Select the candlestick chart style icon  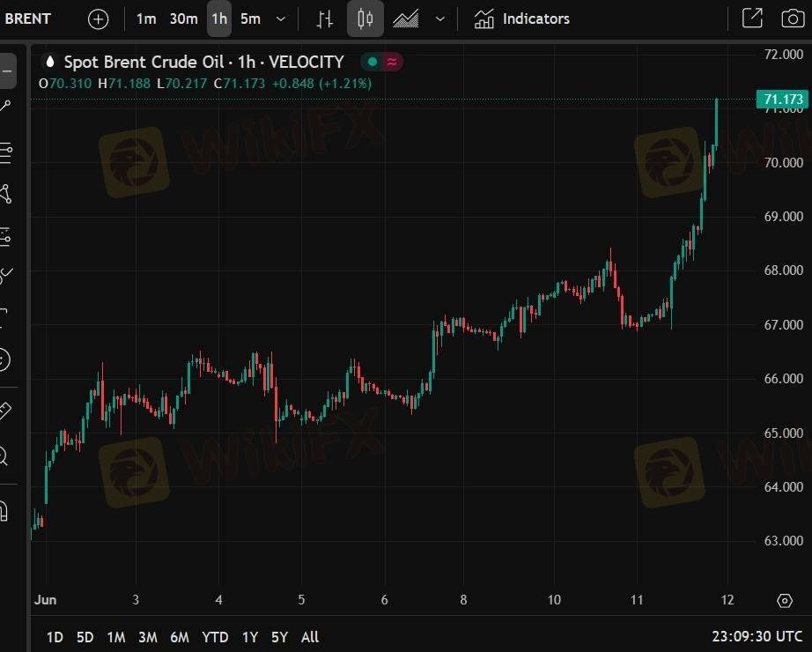[x=365, y=19]
